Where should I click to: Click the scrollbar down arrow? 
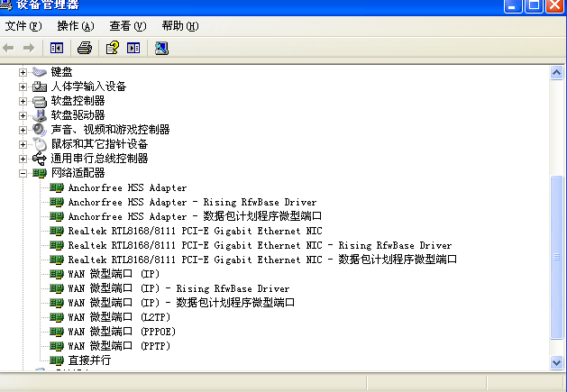(556, 362)
